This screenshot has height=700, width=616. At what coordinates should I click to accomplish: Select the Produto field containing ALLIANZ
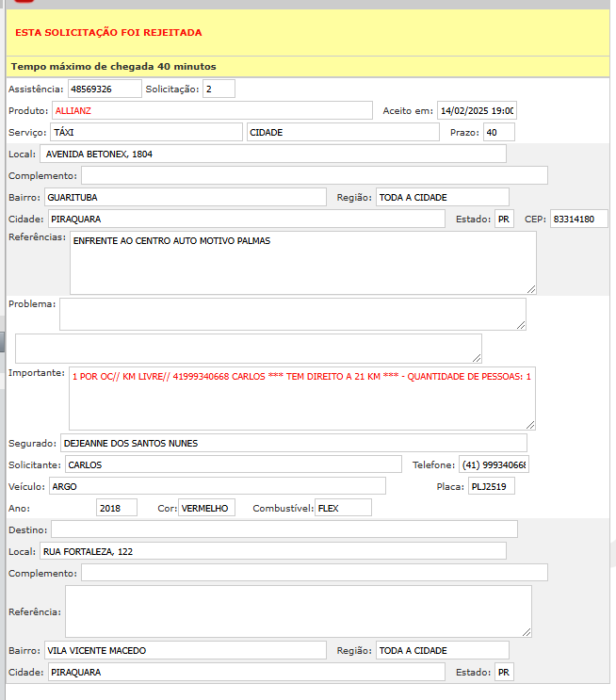click(212, 111)
